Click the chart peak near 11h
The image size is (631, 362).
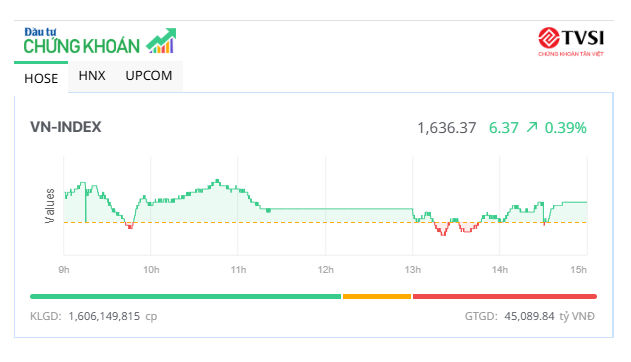coord(217,181)
